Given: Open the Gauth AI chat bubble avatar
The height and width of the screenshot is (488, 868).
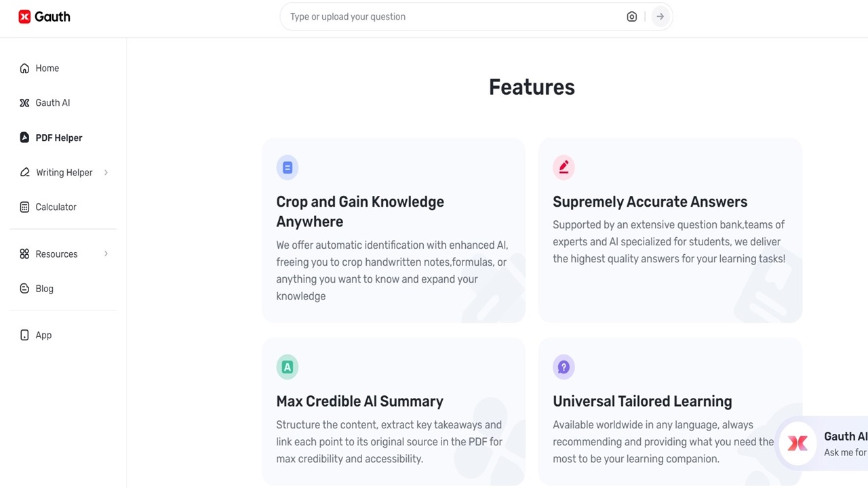Looking at the screenshot, I should pos(797,444).
